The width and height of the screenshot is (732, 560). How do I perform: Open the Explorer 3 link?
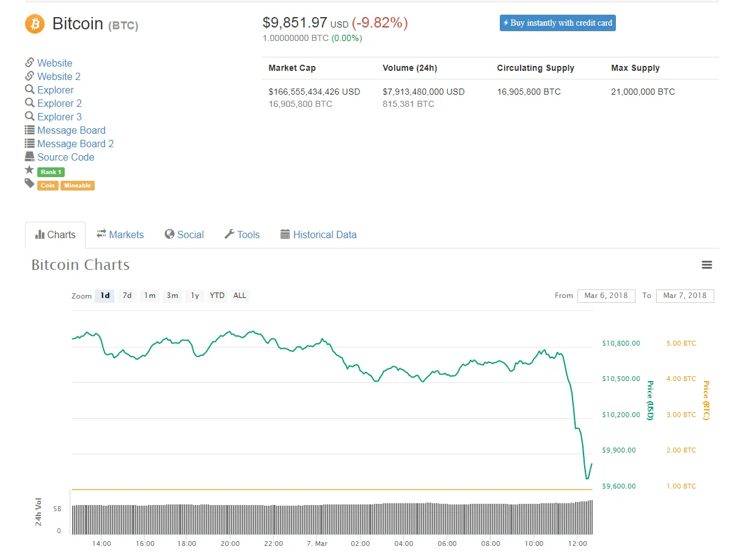[x=59, y=117]
